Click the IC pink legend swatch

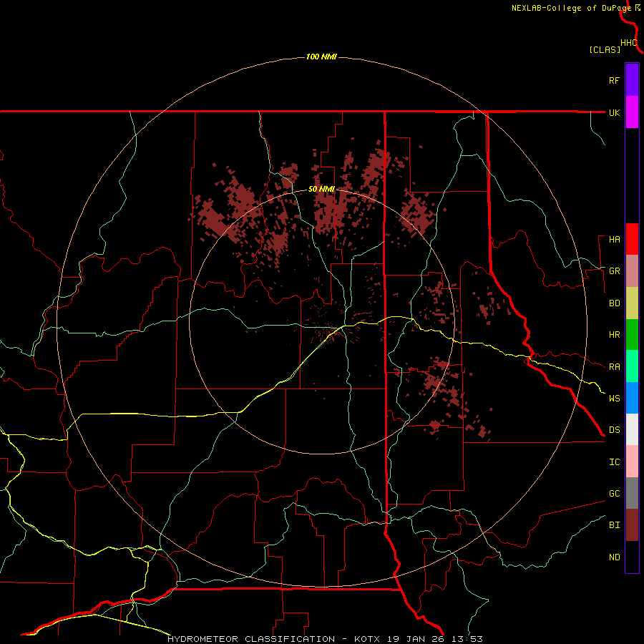click(632, 462)
